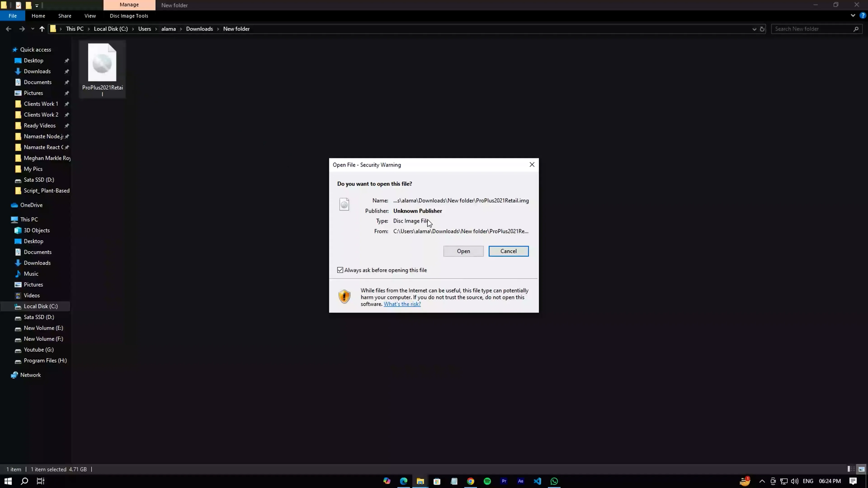Click the Back navigation arrow
Viewport: 868px width, 488px height.
click(8, 29)
